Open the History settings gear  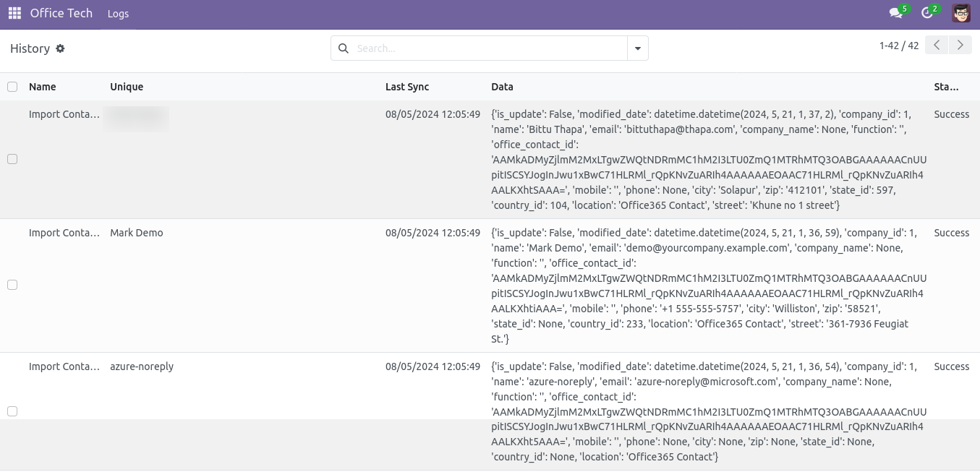60,48
